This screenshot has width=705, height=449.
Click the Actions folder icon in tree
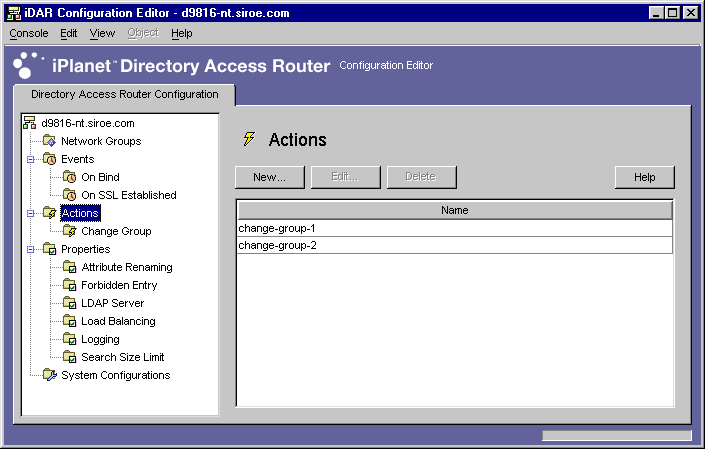(49, 213)
